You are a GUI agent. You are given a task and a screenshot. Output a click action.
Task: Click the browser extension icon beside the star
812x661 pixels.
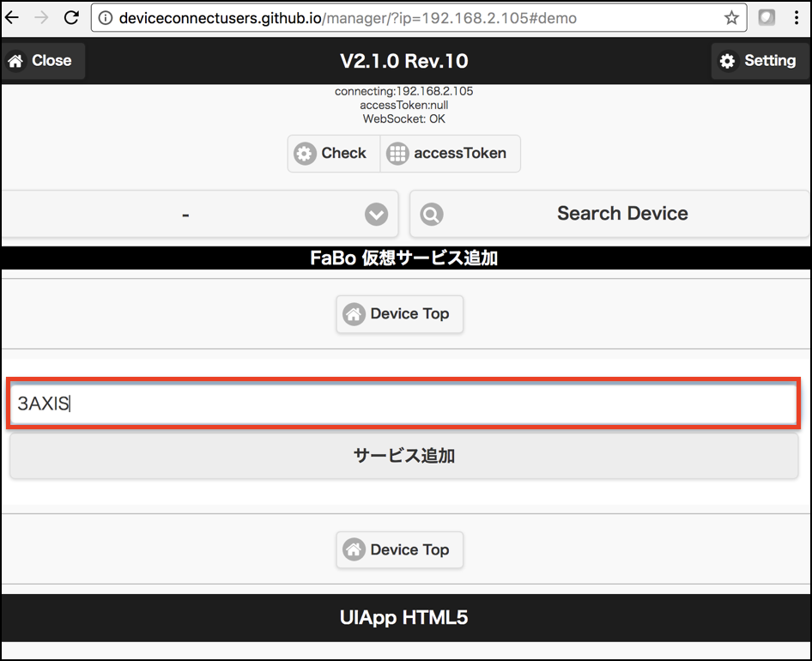coord(767,18)
